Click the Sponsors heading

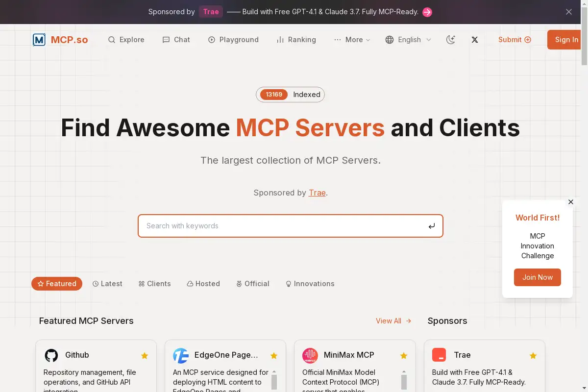click(447, 321)
